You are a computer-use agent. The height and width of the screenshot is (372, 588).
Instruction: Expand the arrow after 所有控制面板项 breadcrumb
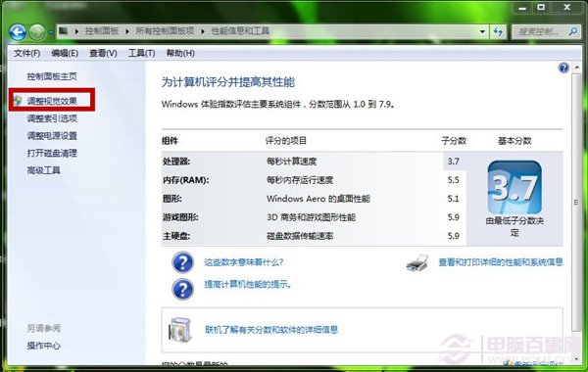point(203,31)
